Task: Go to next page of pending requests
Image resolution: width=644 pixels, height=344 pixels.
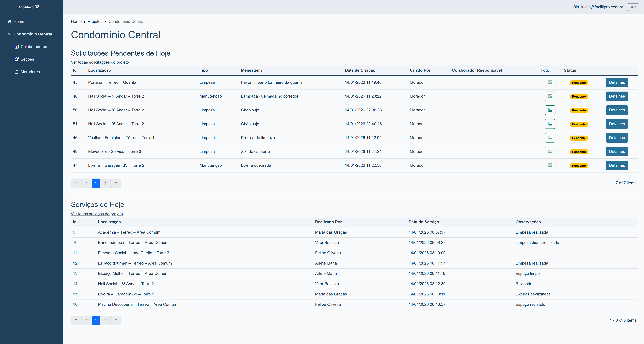Action: click(105, 183)
